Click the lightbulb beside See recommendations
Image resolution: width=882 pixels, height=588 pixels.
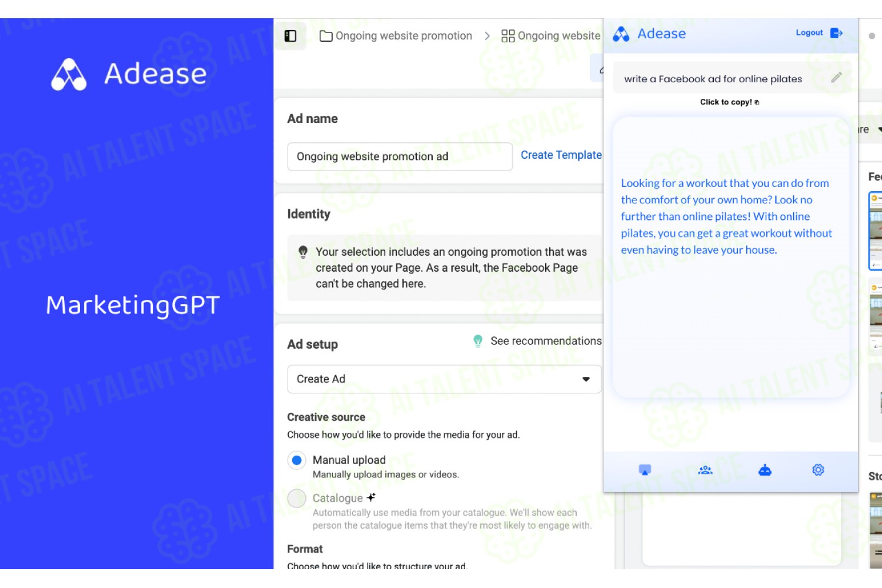[478, 341]
